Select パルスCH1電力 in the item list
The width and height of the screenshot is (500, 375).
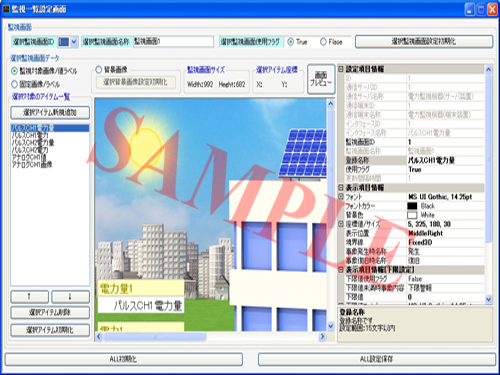tap(30, 135)
